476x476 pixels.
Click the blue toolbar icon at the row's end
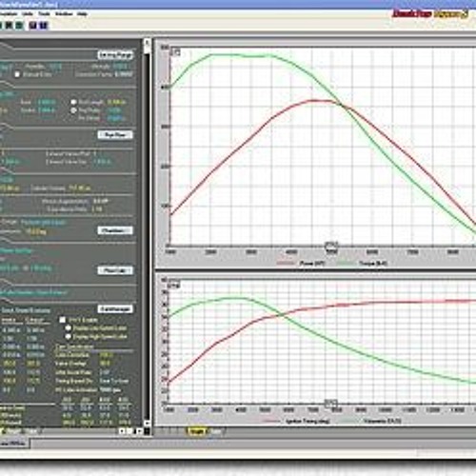[44, 26]
